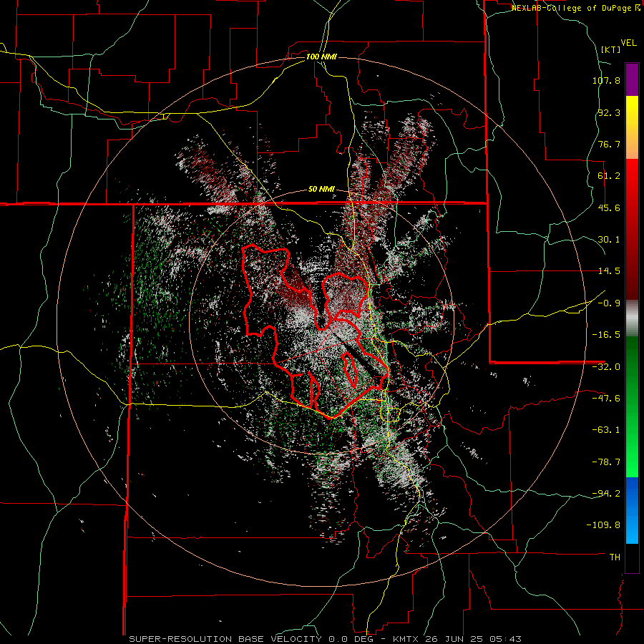This screenshot has width=644, height=644.
Task: Click the purple segment of the color bar
Action: click(632, 79)
